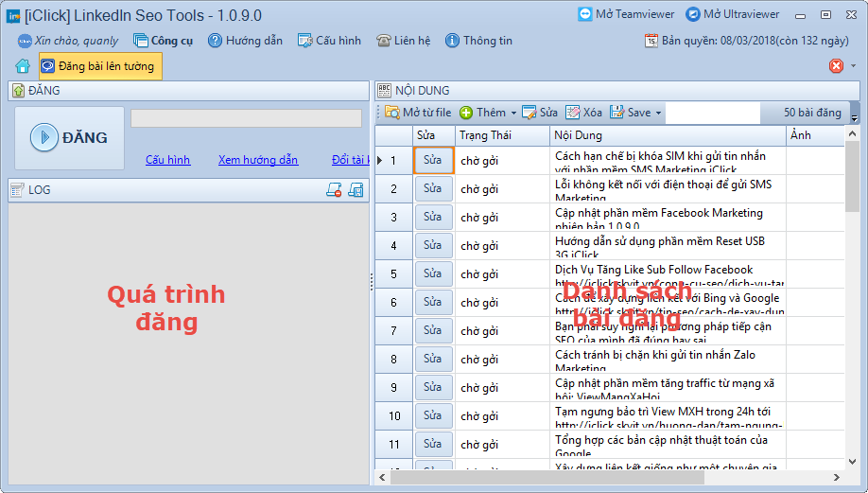Click the Xóa delete toolbar button

[x=583, y=113]
